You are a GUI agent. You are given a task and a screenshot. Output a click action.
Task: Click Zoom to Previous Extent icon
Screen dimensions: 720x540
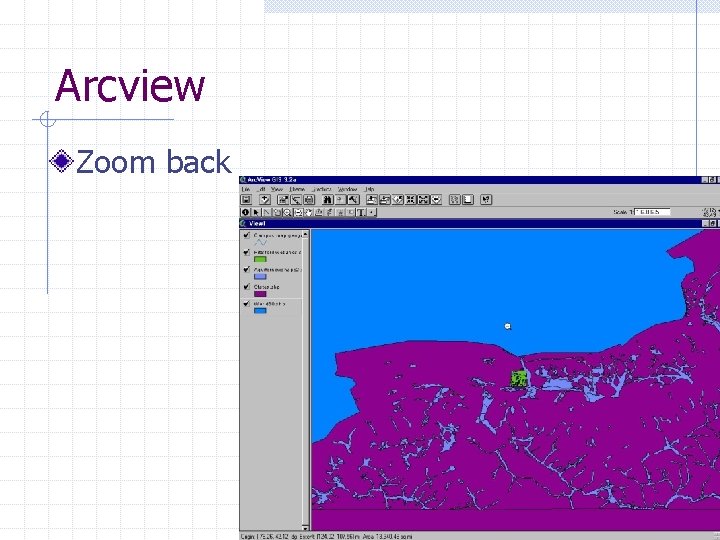tap(436, 199)
